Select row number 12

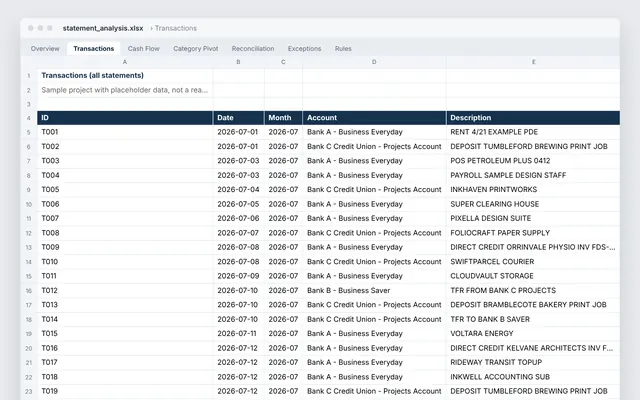[x=29, y=233]
